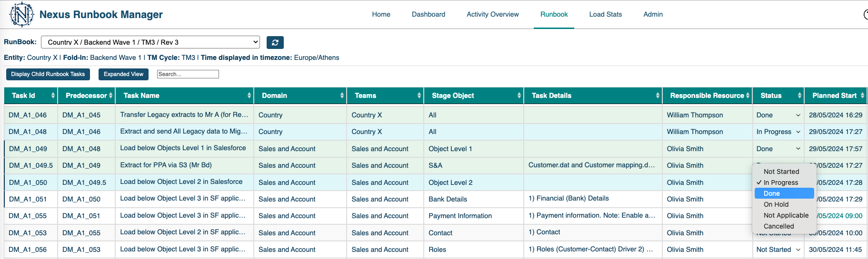Select On Hold status option
The image size is (868, 259).
click(x=776, y=204)
